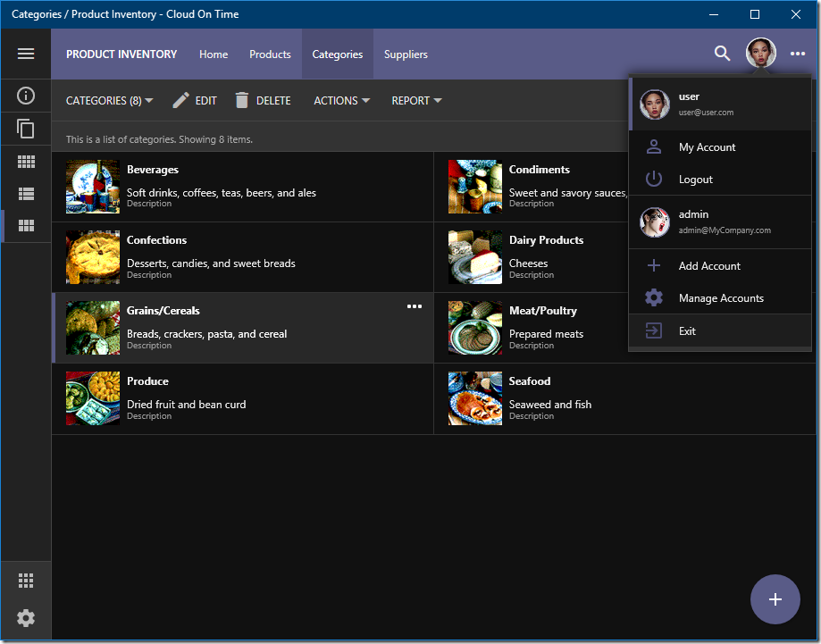Open the search magnifier icon
The height and width of the screenshot is (644, 821).
tap(722, 54)
